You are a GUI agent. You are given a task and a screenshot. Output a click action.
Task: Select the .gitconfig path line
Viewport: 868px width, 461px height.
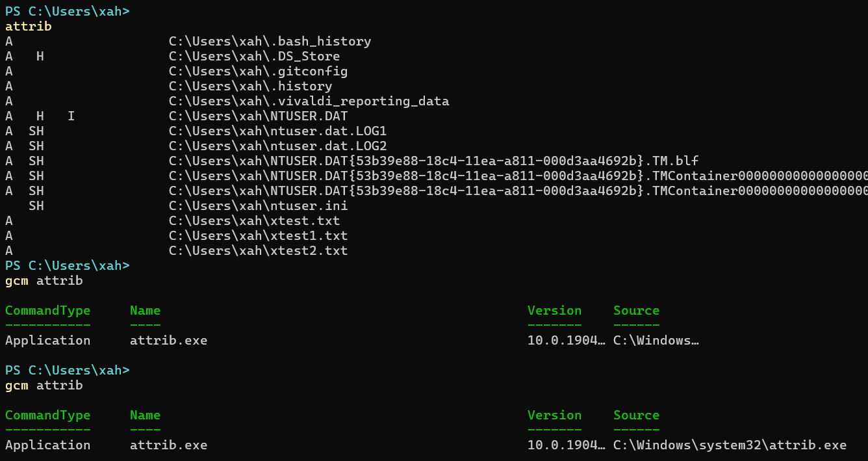pos(258,72)
